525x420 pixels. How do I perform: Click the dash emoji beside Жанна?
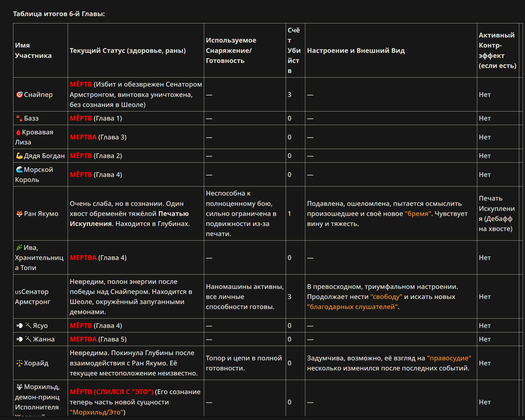pos(19,339)
